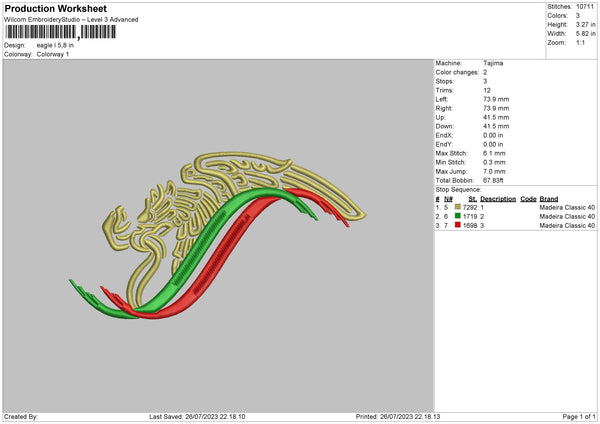This screenshot has height=424, width=600.
Task: Click the Stop Sequence heading
Action: pos(458,188)
